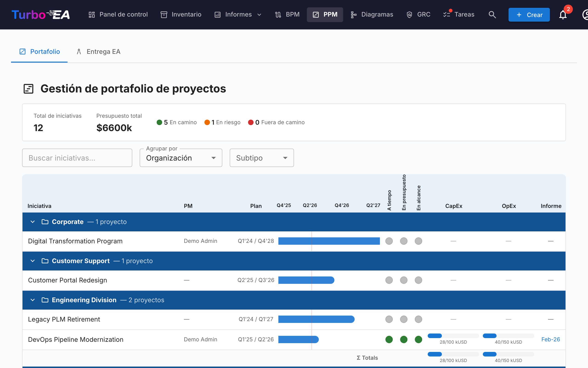Screen dimensions: 588x368
Task: Click Customer Portal Redesign timeline bar
Action: [x=306, y=280]
